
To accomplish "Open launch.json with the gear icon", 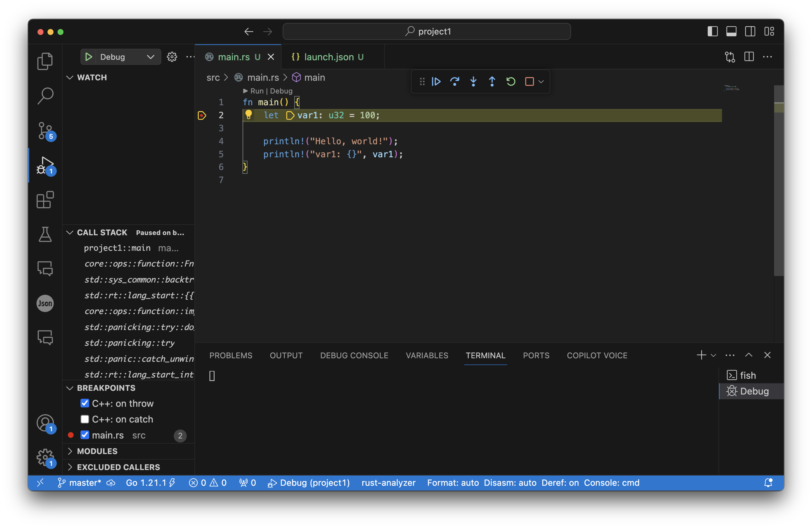I will tap(172, 56).
